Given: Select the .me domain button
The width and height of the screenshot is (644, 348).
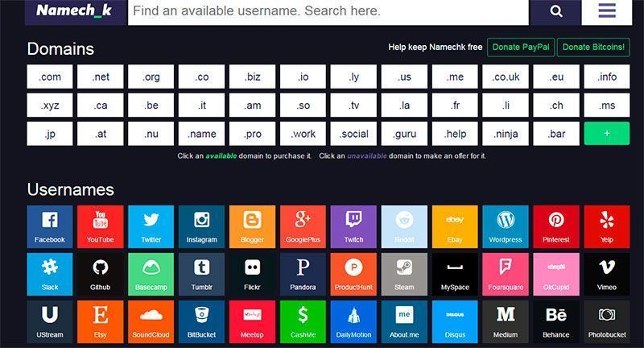Looking at the screenshot, I should point(455,77).
